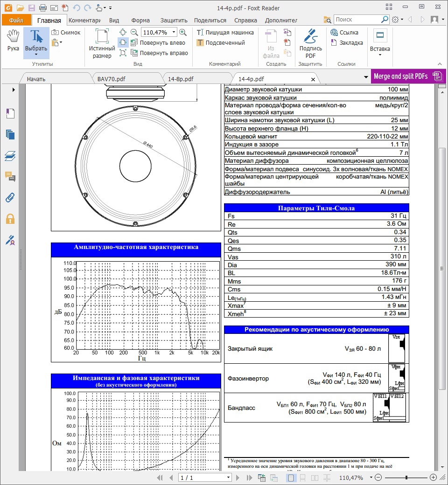Click the zoom slider in status bar
The height and width of the screenshot is (485, 448).
click(406, 478)
